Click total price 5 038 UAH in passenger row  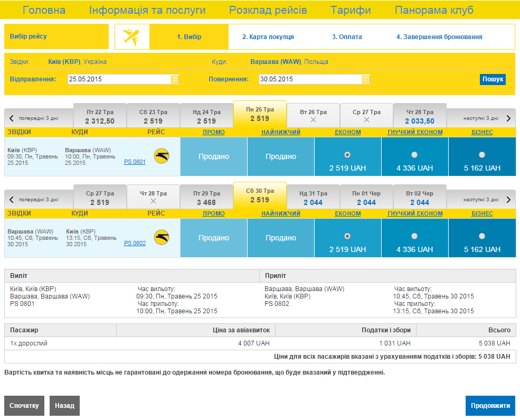494,343
